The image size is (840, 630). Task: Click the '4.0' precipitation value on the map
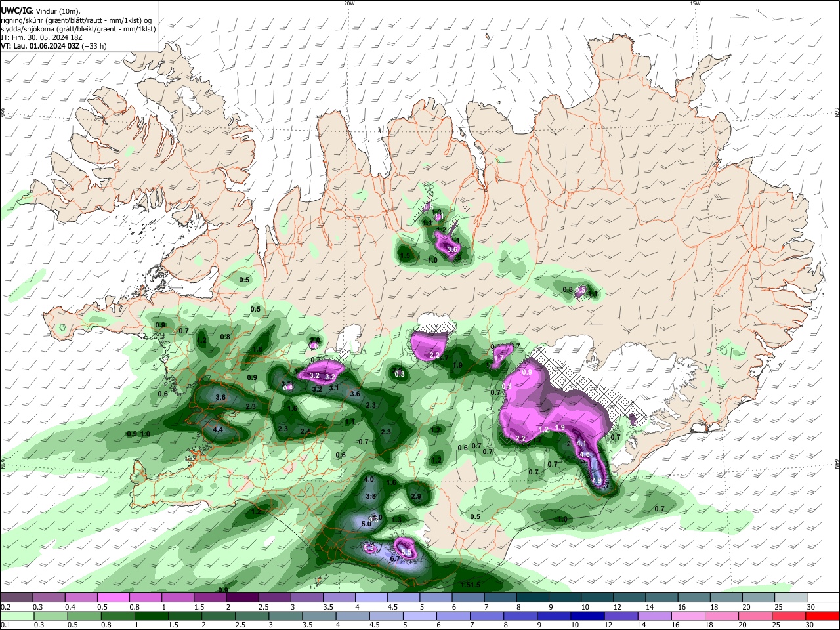point(369,480)
